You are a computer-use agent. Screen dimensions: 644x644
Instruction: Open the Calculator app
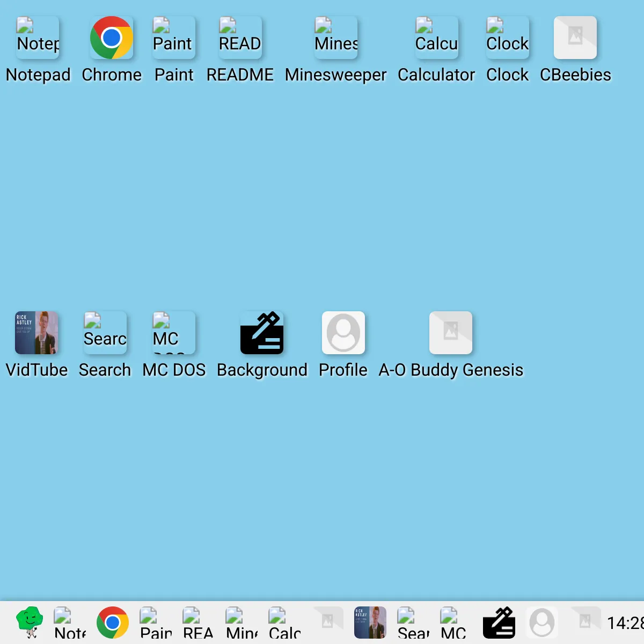click(436, 37)
